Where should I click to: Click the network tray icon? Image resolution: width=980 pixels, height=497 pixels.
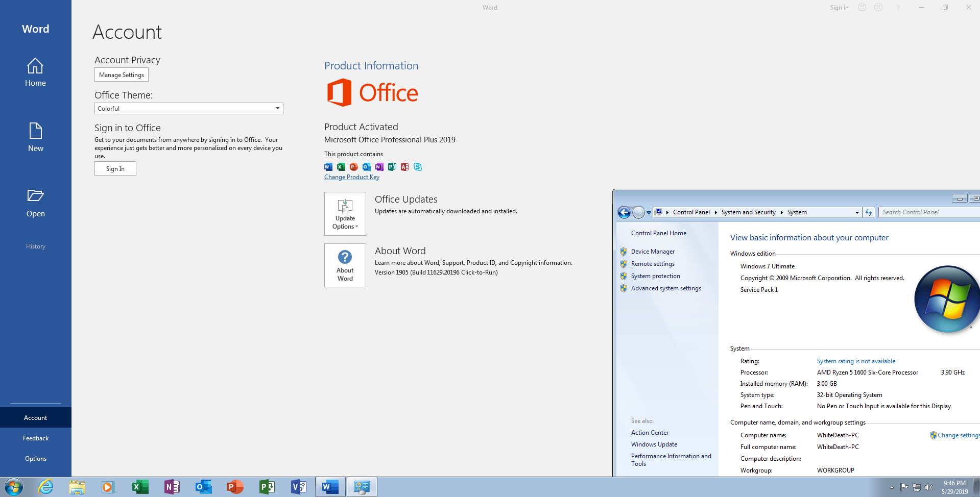(917, 487)
